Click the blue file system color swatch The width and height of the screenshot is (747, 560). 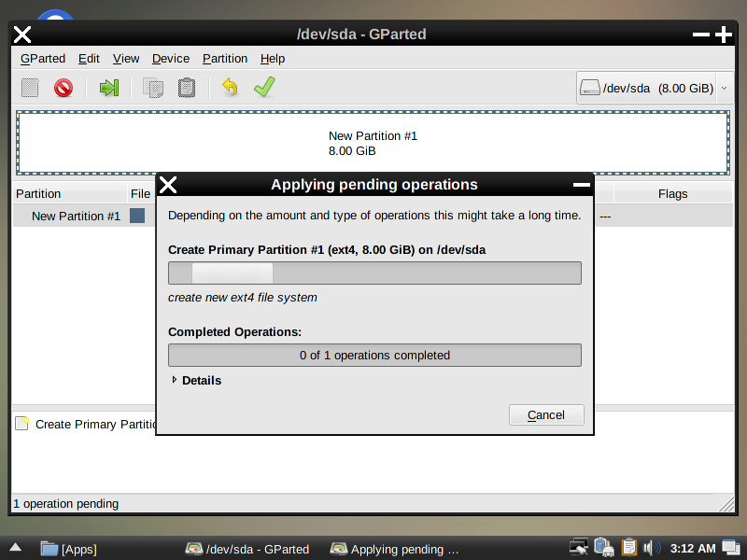(x=137, y=216)
